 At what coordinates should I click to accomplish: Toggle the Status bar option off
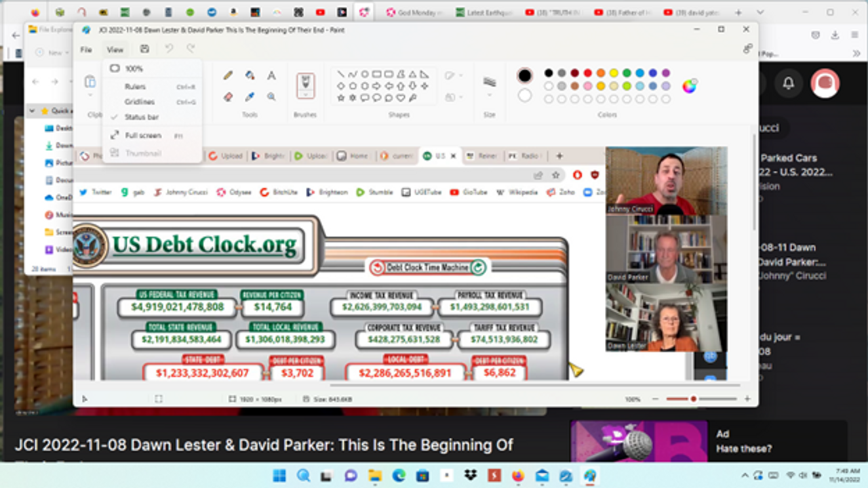tap(141, 117)
